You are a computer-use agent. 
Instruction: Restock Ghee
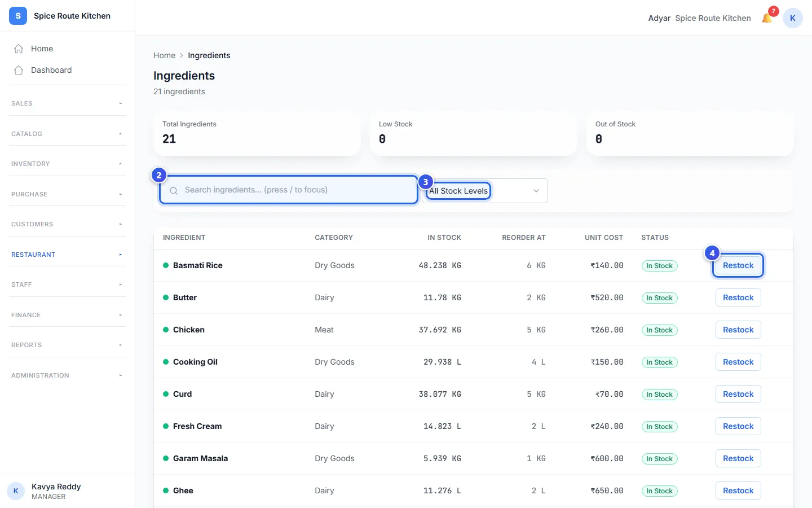pyautogui.click(x=738, y=491)
